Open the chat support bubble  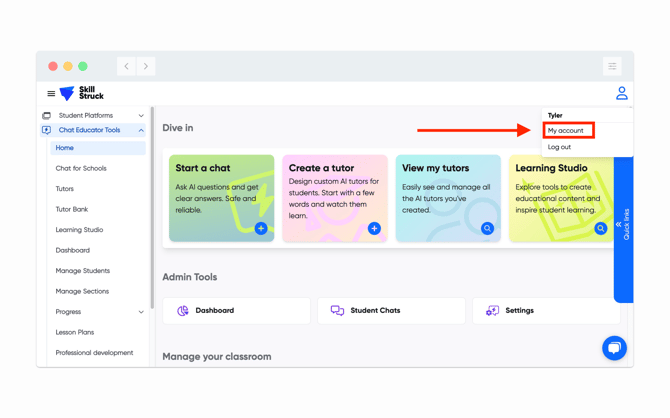(614, 347)
